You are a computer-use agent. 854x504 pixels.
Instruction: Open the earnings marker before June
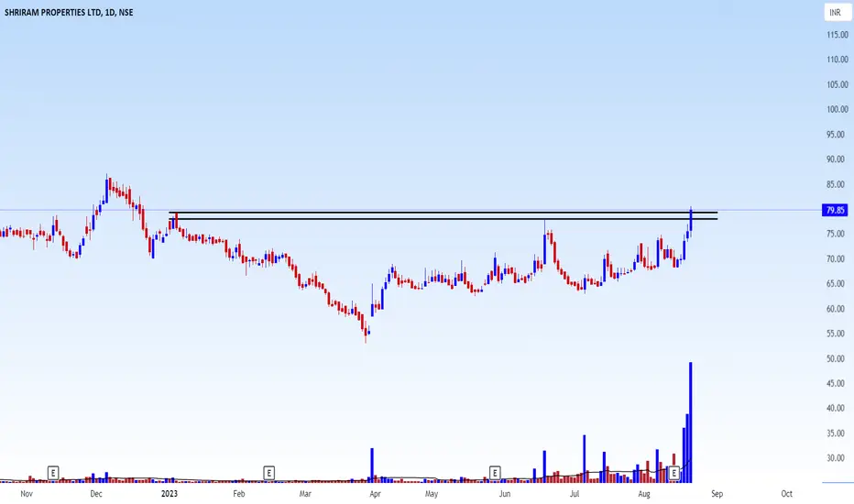click(495, 473)
